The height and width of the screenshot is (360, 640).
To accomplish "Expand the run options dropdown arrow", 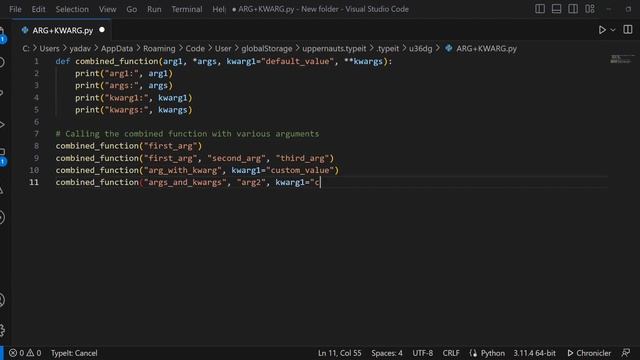I will coord(613,30).
